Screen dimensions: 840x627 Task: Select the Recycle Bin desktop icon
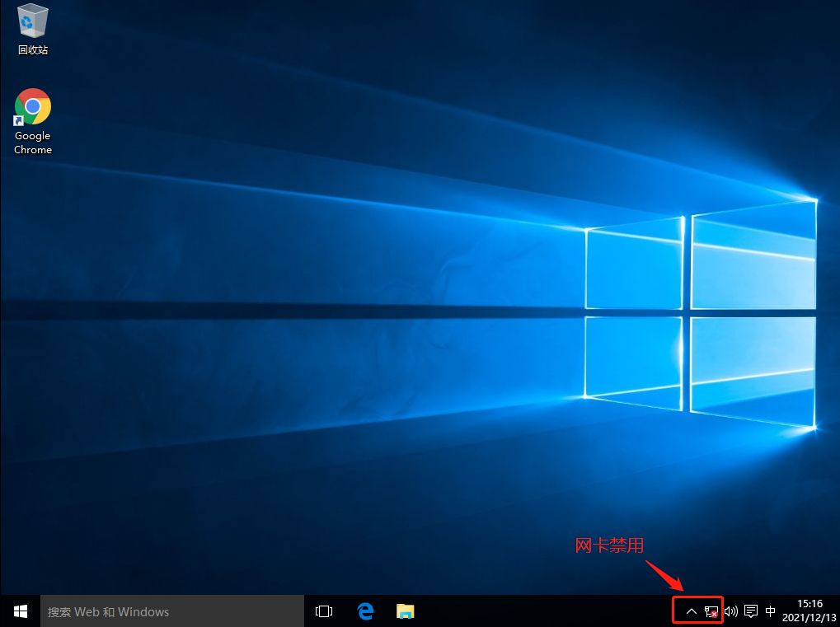pyautogui.click(x=33, y=29)
